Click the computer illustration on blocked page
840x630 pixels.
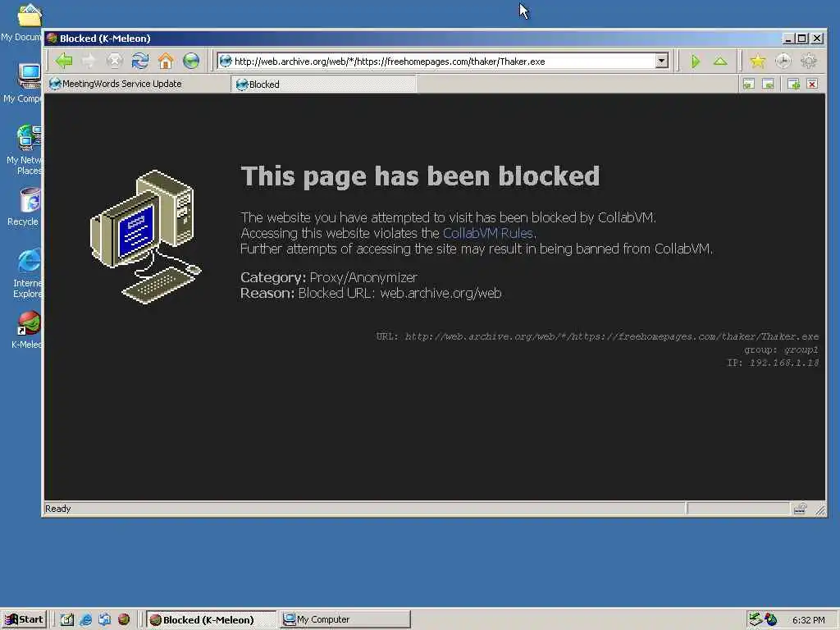tap(146, 236)
